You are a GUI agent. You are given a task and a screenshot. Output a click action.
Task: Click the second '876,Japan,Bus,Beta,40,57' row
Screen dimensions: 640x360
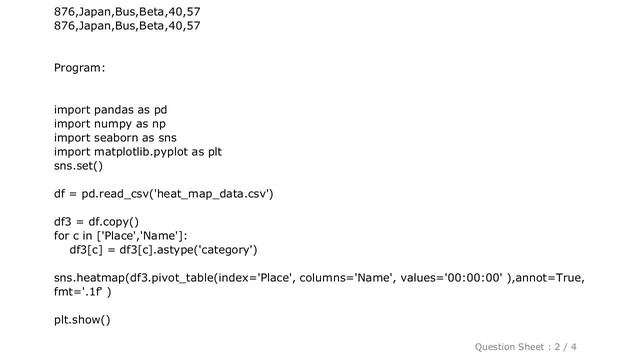(x=127, y=26)
